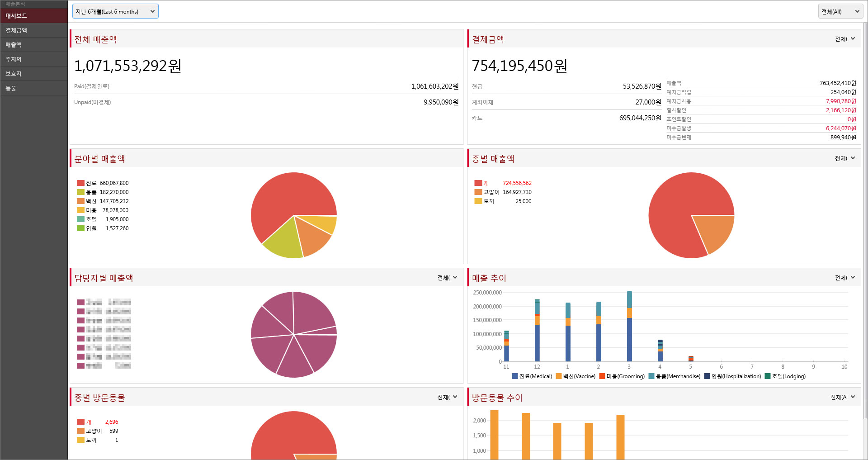The height and width of the screenshot is (460, 868).
Task: Open the 매출 추이 filter dropdown
Action: [845, 278]
